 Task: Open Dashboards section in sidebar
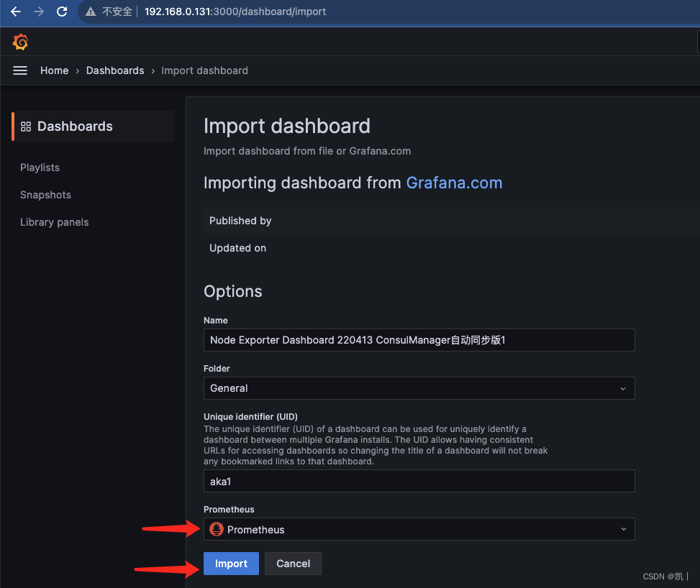[x=93, y=127]
